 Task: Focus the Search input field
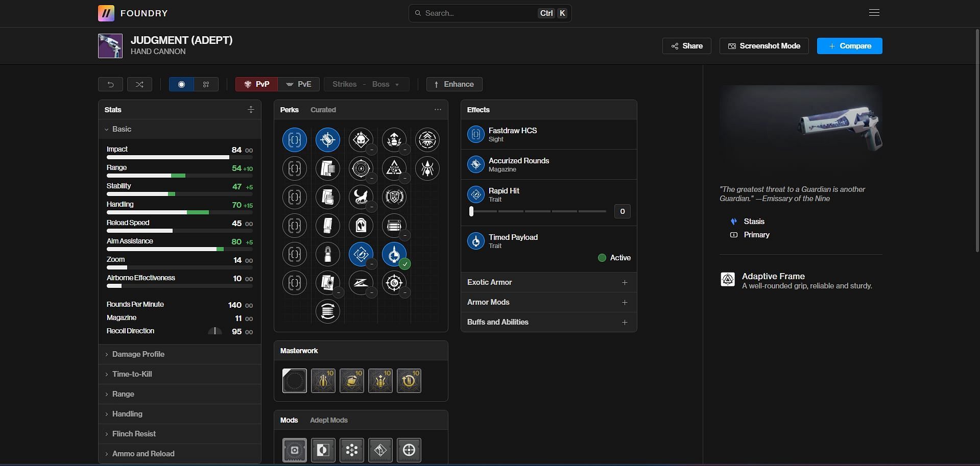(x=490, y=13)
